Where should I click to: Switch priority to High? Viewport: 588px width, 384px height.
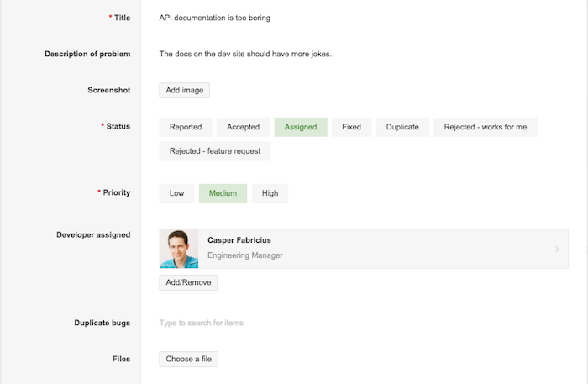point(270,193)
